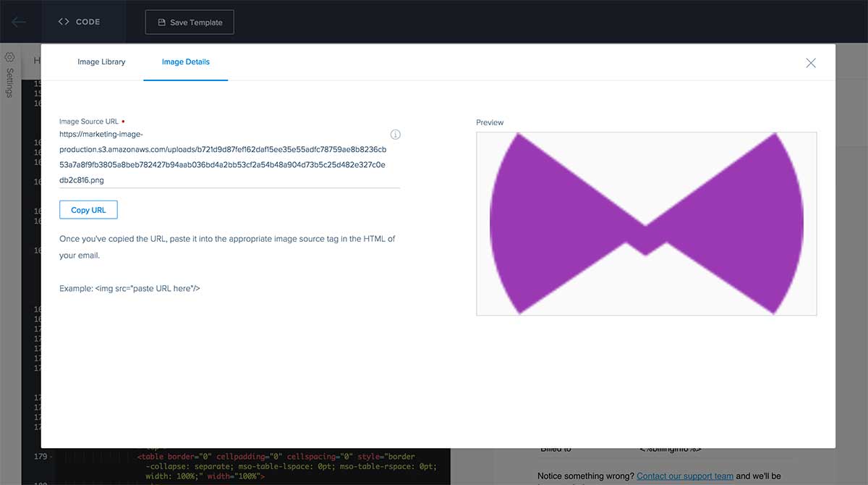Click the angle-brackets code icon
The image size is (868, 485).
[64, 22]
